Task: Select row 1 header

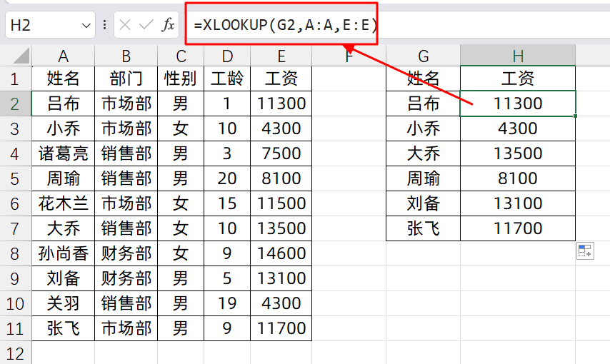Action: (16, 79)
